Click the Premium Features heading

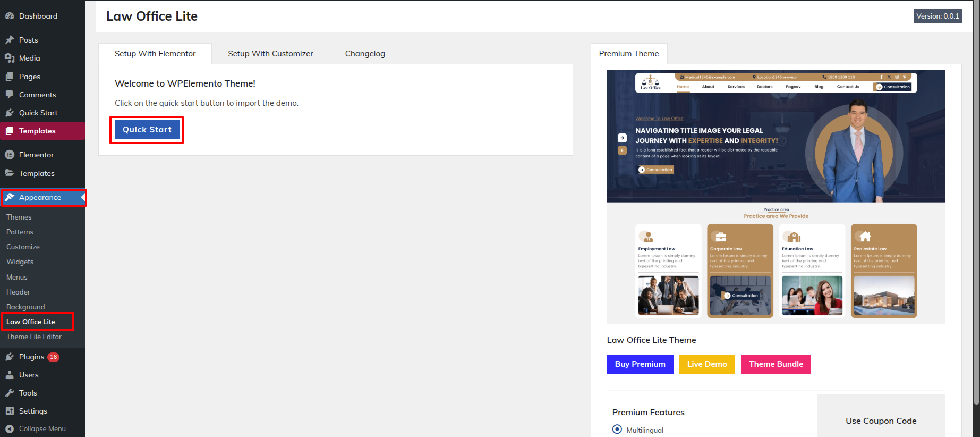pyautogui.click(x=648, y=413)
